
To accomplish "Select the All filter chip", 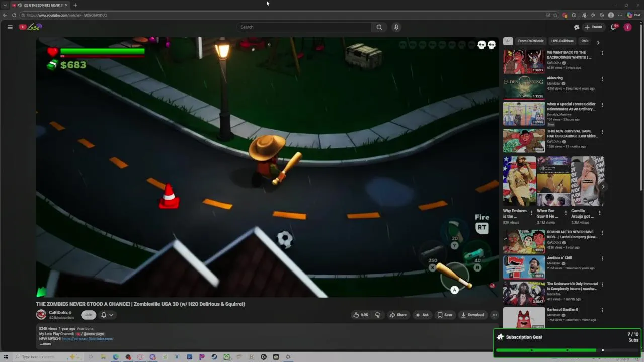I will (508, 41).
